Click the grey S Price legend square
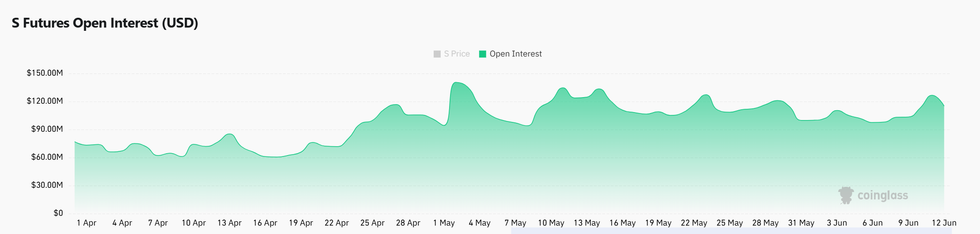This screenshot has width=980, height=234. click(437, 54)
